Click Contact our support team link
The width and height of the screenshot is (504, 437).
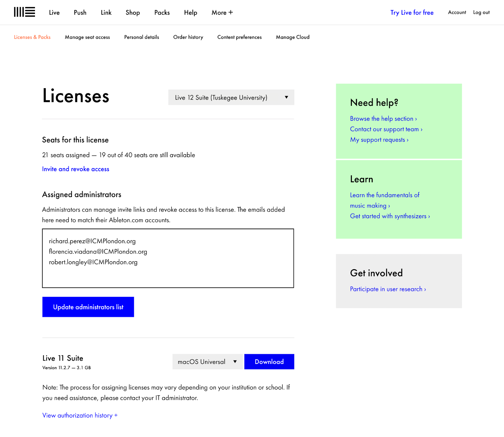coord(386,129)
